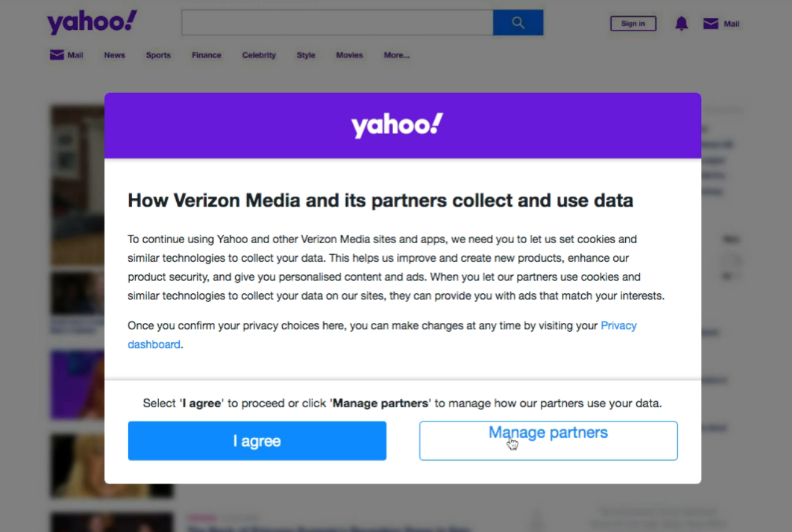Image resolution: width=792 pixels, height=532 pixels.
Task: Open Mail from the envelope beside the bell
Action: point(710,24)
